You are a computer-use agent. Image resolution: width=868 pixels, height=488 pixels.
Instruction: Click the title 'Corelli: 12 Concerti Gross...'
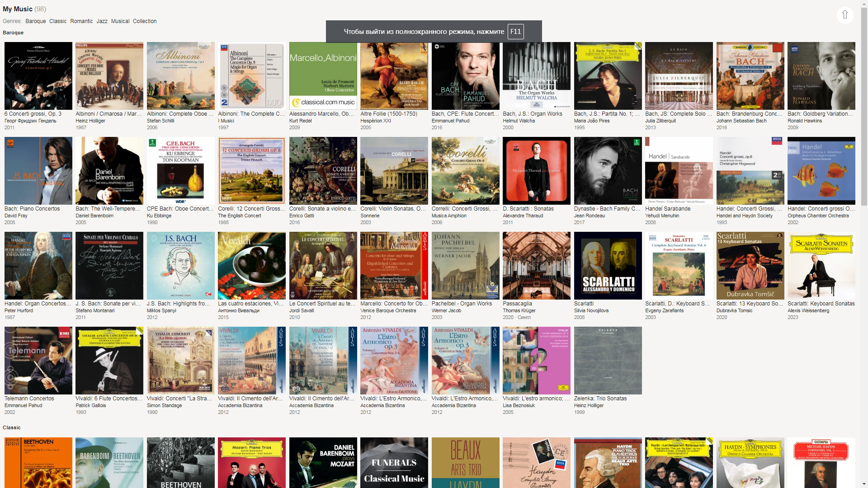(251, 209)
